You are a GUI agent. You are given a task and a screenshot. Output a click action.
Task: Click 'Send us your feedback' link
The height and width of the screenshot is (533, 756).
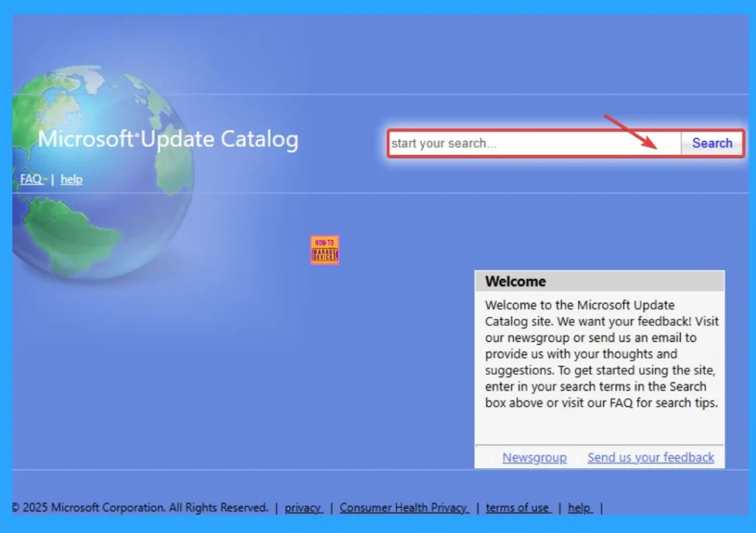[x=650, y=458]
